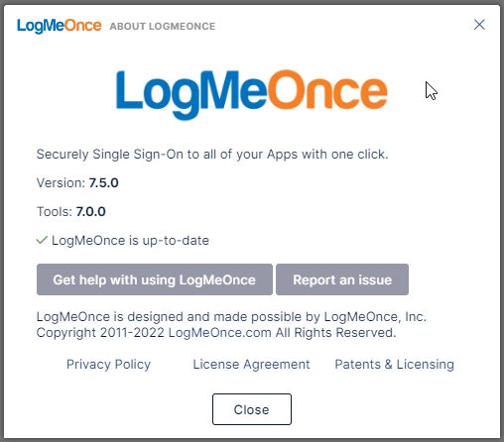
Task: Click the Report an issue button
Action: coord(342,279)
